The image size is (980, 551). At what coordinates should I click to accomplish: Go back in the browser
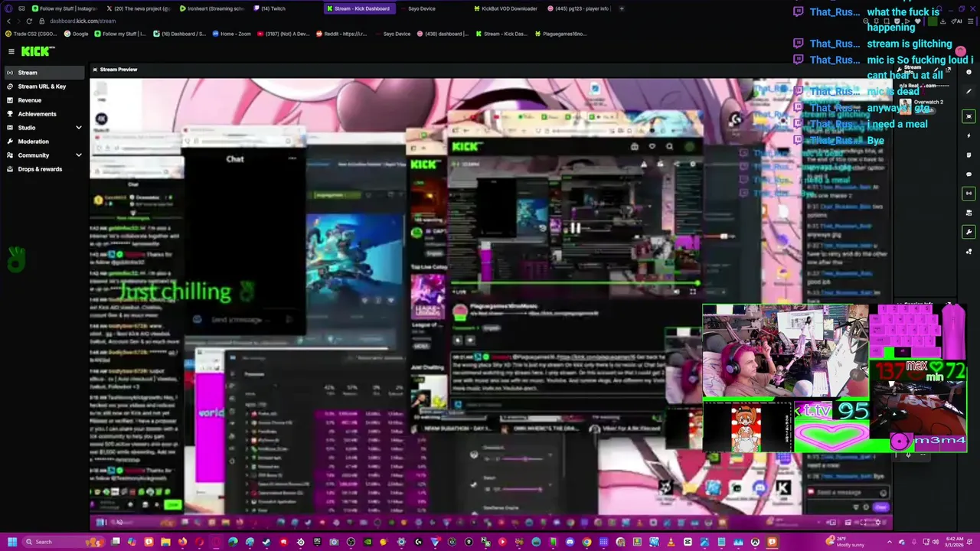pos(8,21)
